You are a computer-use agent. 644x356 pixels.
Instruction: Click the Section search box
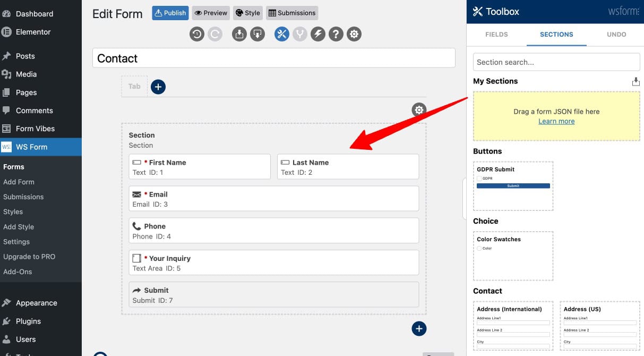(556, 62)
